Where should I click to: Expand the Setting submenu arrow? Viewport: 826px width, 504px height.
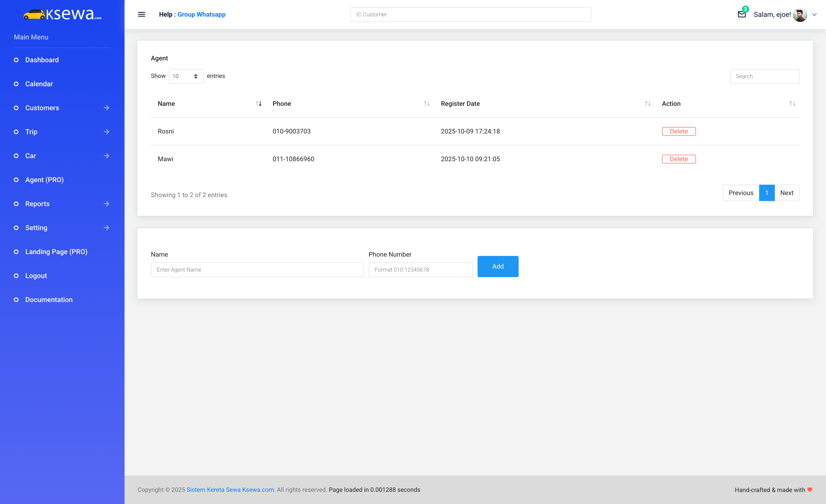click(106, 228)
